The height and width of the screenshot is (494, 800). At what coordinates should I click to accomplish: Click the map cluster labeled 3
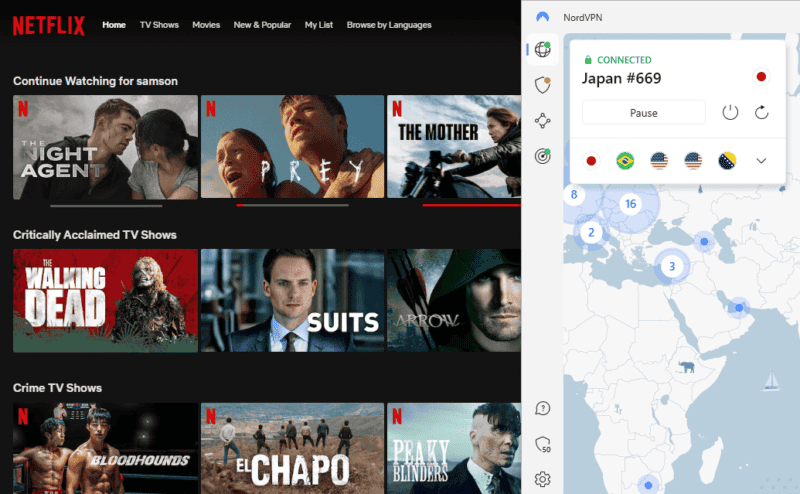[x=672, y=266]
